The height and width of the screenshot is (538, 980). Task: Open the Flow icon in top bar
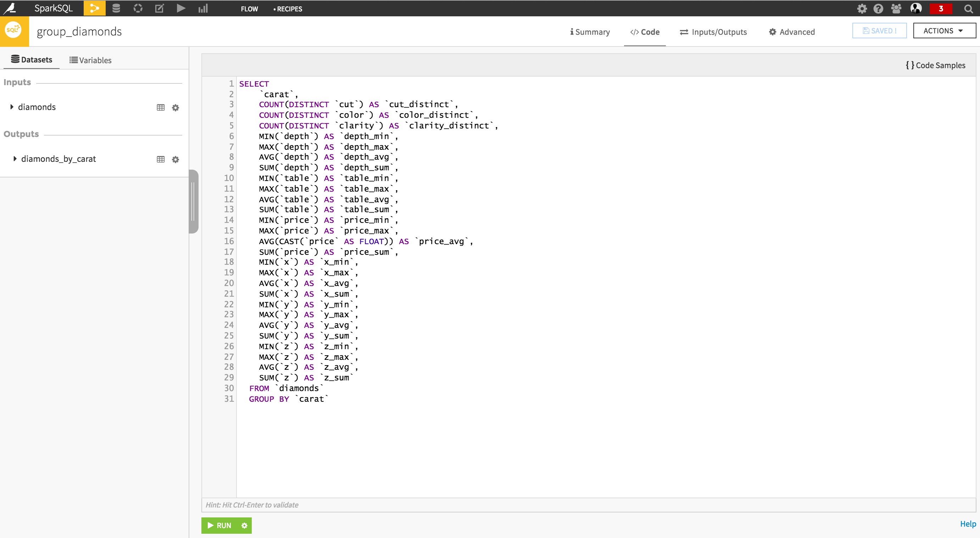point(94,9)
